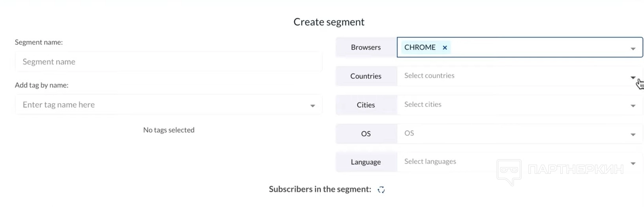Expand the Language dropdown arrow
644x207 pixels.
pos(633,164)
